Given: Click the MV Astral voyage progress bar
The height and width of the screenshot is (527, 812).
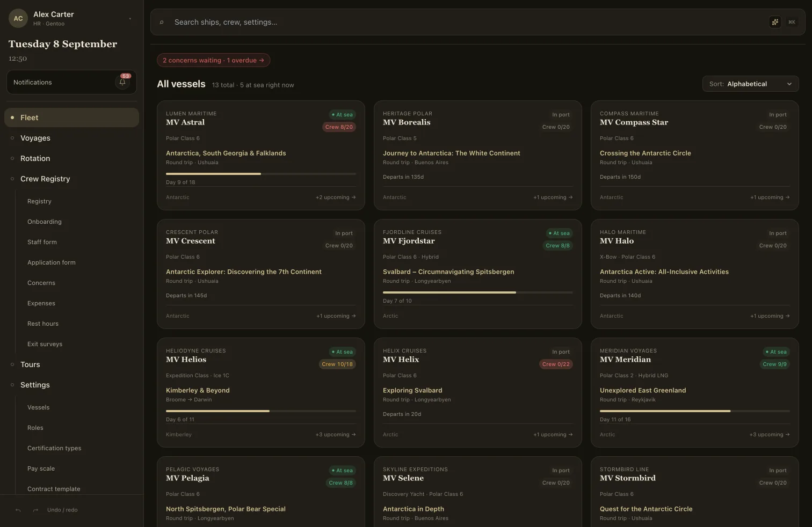Looking at the screenshot, I should [261, 174].
